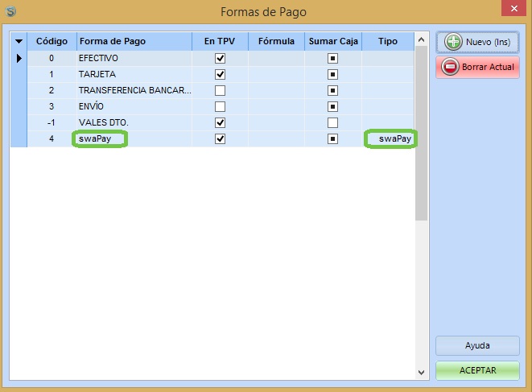Click the vertical scrollbar thumb
The image size is (532, 392).
422,134
